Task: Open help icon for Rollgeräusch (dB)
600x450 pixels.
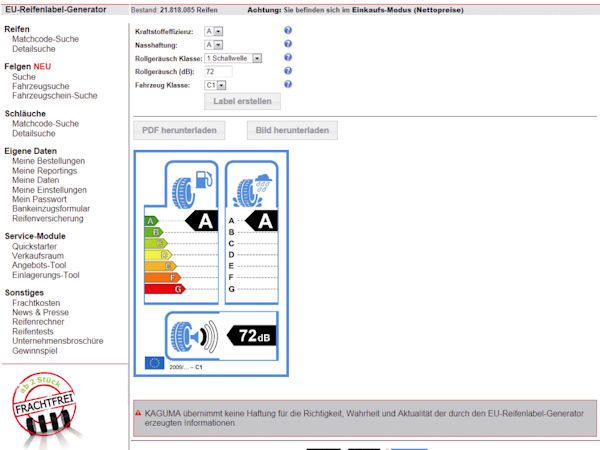Action: pyautogui.click(x=288, y=71)
